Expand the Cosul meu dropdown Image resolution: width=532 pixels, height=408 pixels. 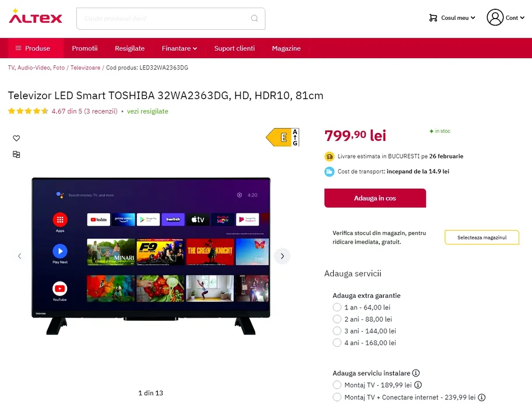tap(452, 18)
